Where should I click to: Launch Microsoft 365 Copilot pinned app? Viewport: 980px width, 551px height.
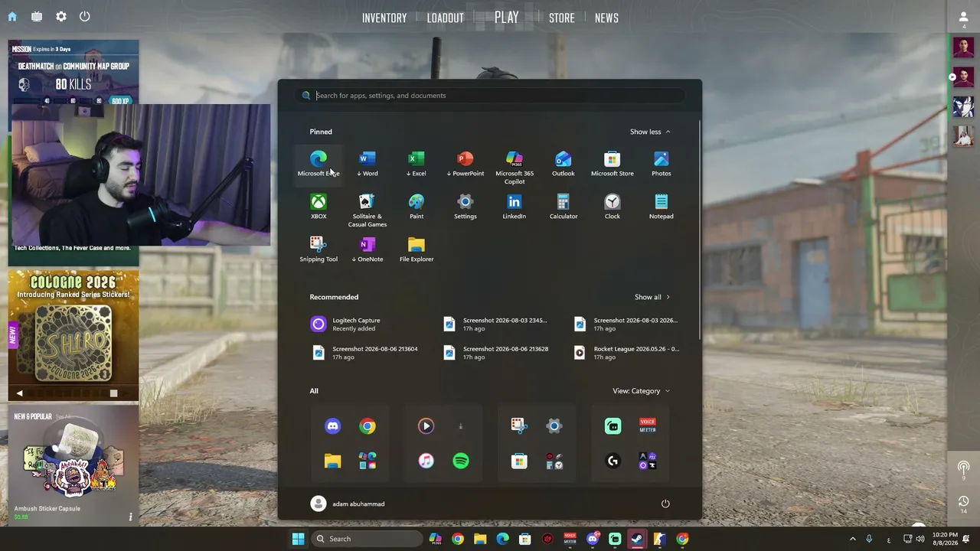click(x=514, y=168)
